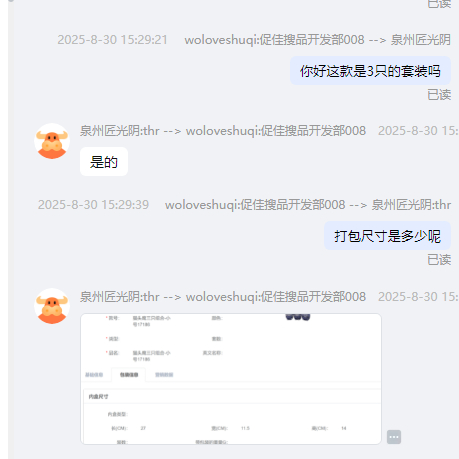This screenshot has height=459, width=459.
Task: Click the rightmost tab in the screenshot
Action: pos(164,375)
